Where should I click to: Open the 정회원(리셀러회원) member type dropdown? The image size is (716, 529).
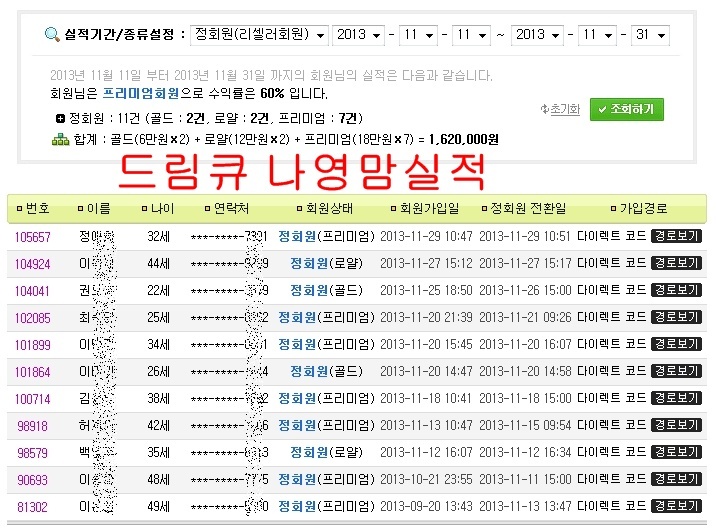click(x=259, y=35)
